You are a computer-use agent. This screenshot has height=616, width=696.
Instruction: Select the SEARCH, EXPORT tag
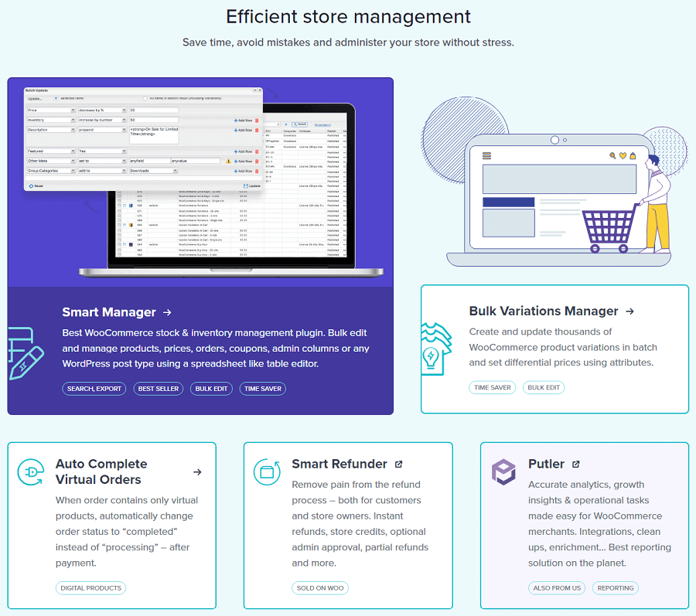(x=94, y=389)
